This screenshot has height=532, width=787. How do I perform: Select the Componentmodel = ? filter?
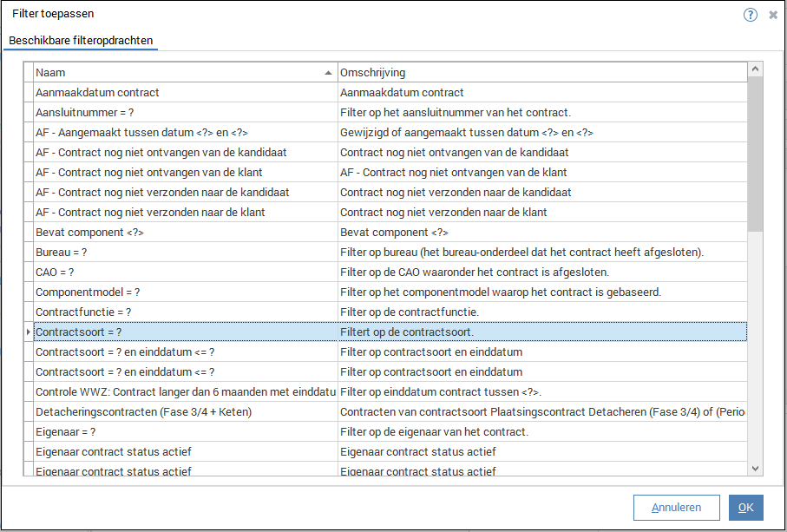click(88, 292)
